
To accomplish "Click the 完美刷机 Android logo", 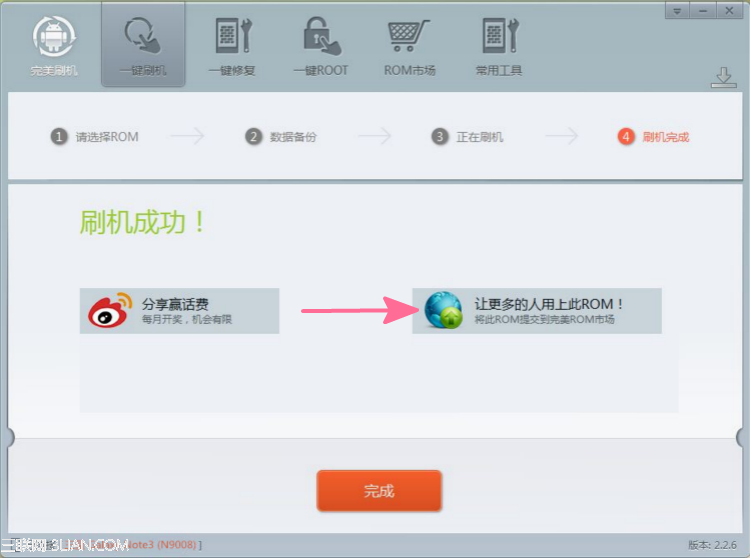I will coord(54,47).
